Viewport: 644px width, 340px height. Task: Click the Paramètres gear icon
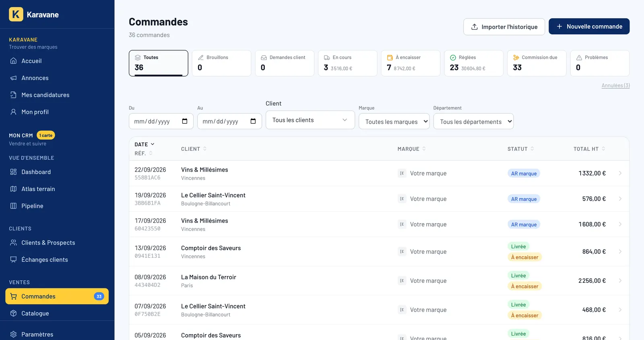[13, 334]
